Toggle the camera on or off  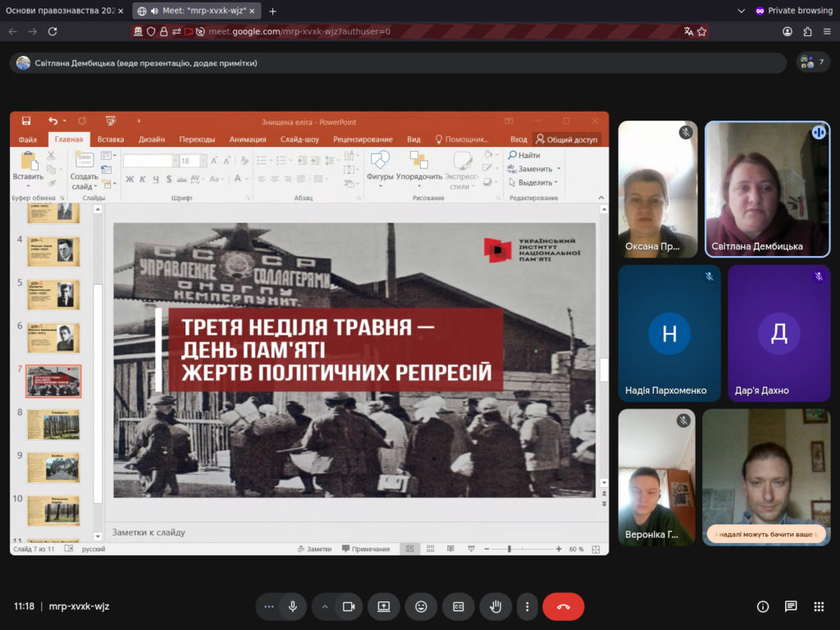(x=349, y=606)
